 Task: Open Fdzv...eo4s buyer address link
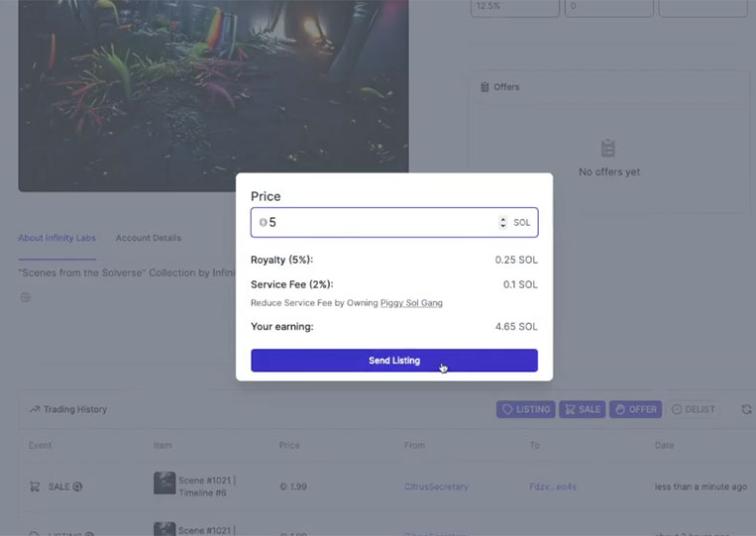pos(553,486)
